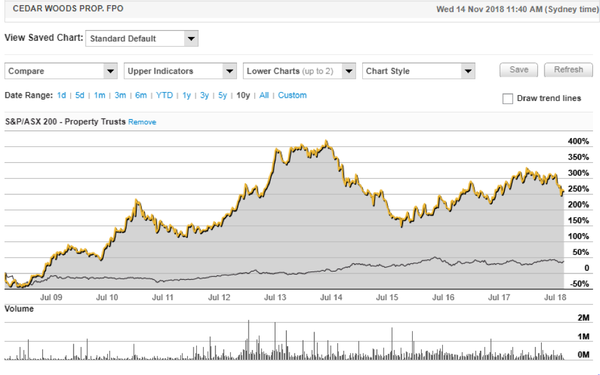Click the S&P/ASX 200 - Property Trusts label
This screenshot has width=600, height=375.
(65, 122)
